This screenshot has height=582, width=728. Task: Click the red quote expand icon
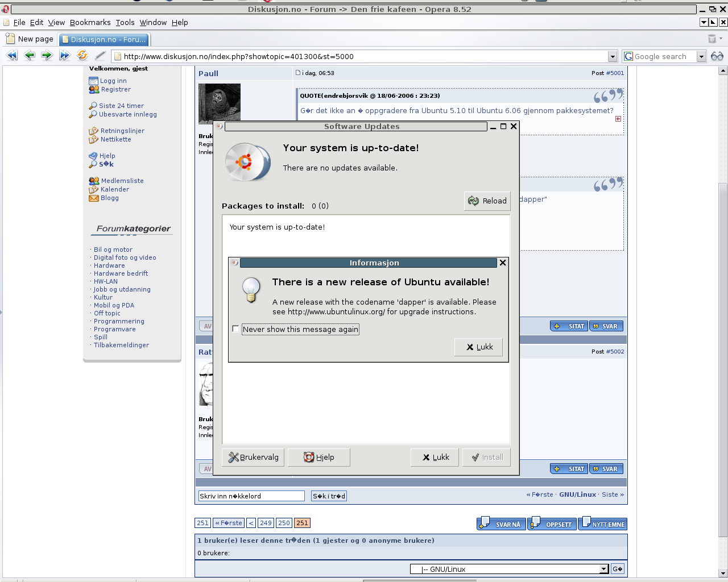618,119
